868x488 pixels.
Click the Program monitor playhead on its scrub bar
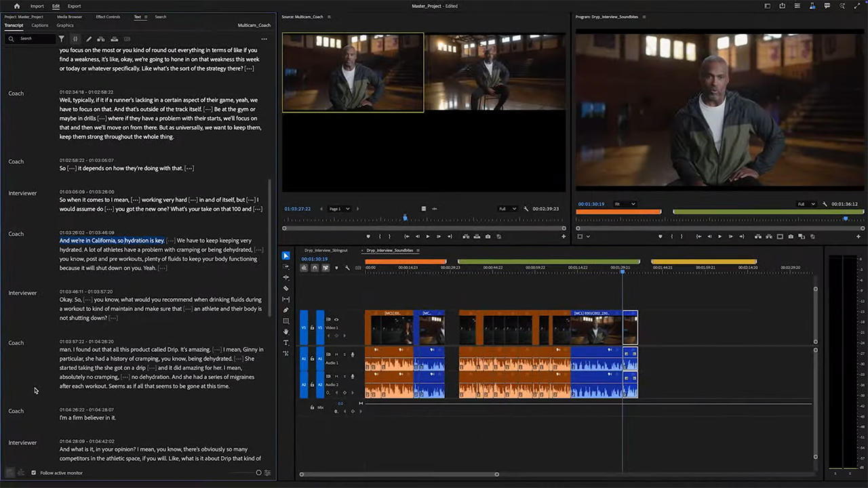pos(846,219)
